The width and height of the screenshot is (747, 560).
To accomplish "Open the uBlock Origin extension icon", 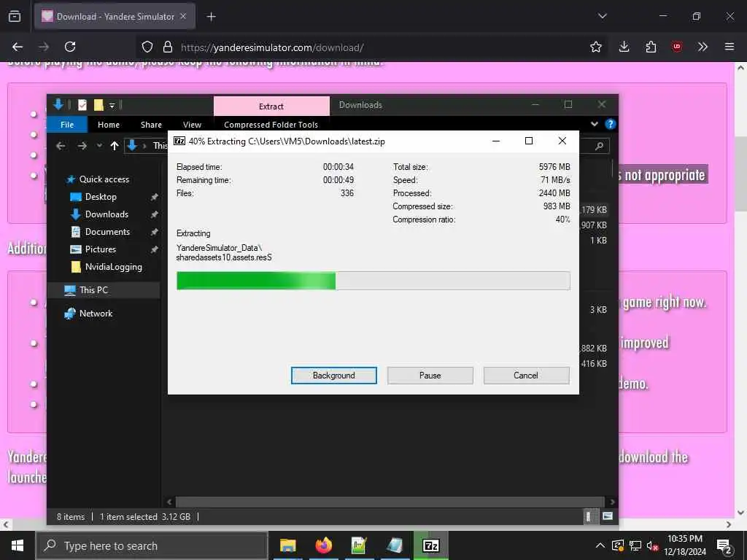I will coord(676,47).
